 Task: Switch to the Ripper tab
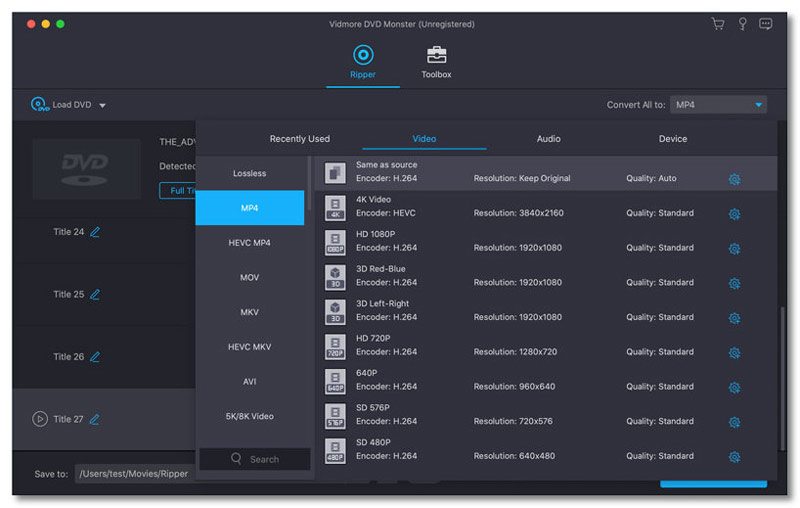363,62
